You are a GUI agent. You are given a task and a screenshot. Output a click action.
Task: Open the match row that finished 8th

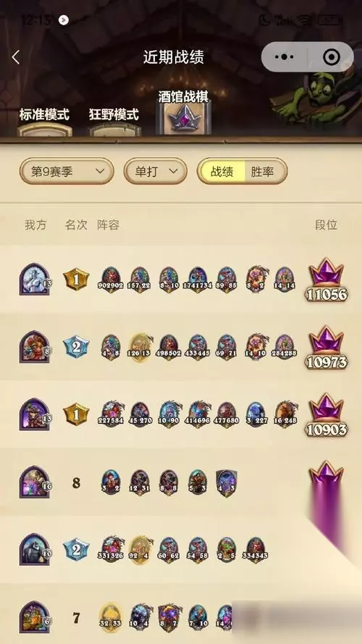[x=181, y=482]
